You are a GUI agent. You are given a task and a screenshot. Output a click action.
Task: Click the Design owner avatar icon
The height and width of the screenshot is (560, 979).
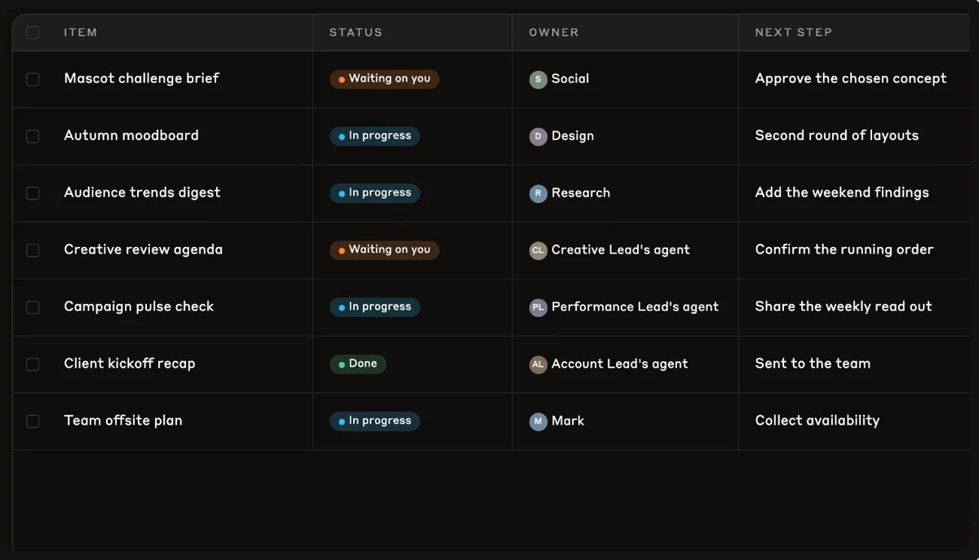[x=538, y=136]
